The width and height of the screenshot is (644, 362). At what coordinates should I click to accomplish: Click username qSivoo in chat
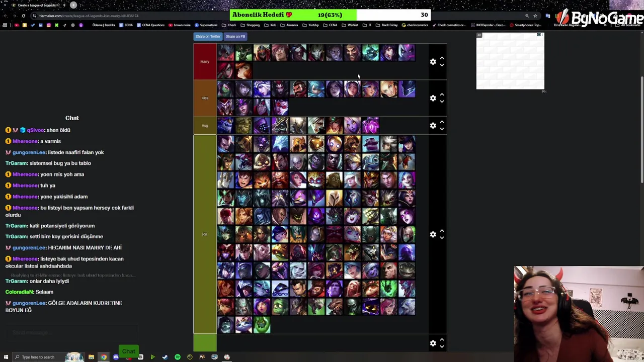coord(35,130)
